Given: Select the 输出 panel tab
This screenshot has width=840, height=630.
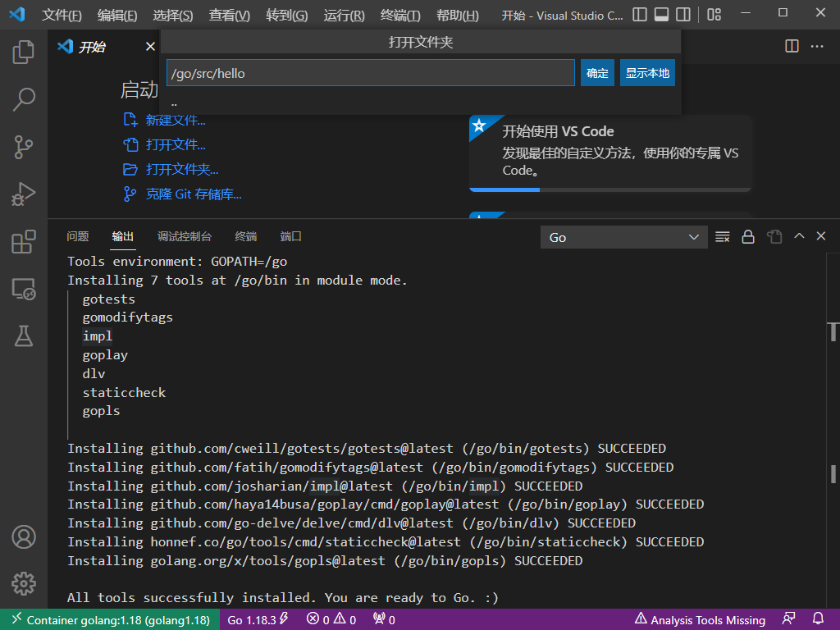Looking at the screenshot, I should point(123,236).
